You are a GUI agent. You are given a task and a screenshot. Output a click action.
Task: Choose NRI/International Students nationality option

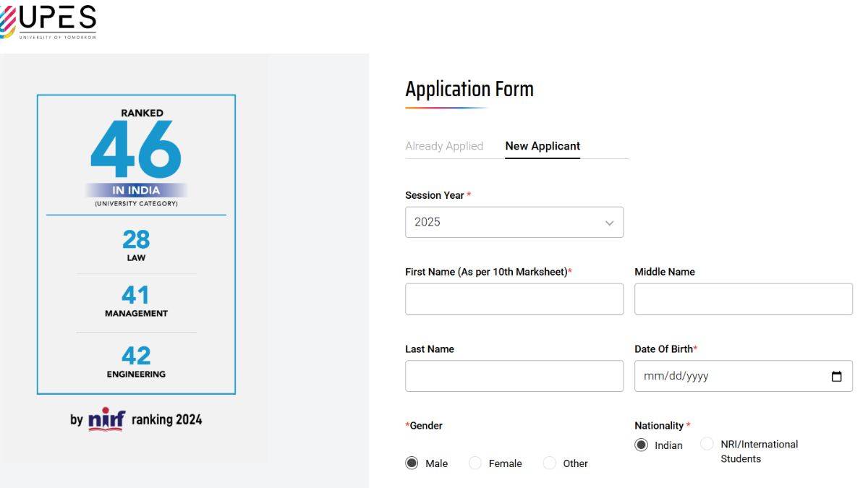pos(707,444)
